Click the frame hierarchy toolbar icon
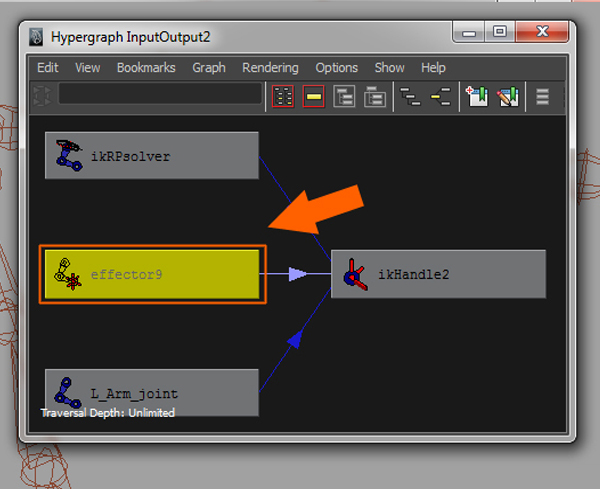Image resolution: width=600 pixels, height=489 pixels. click(x=344, y=96)
